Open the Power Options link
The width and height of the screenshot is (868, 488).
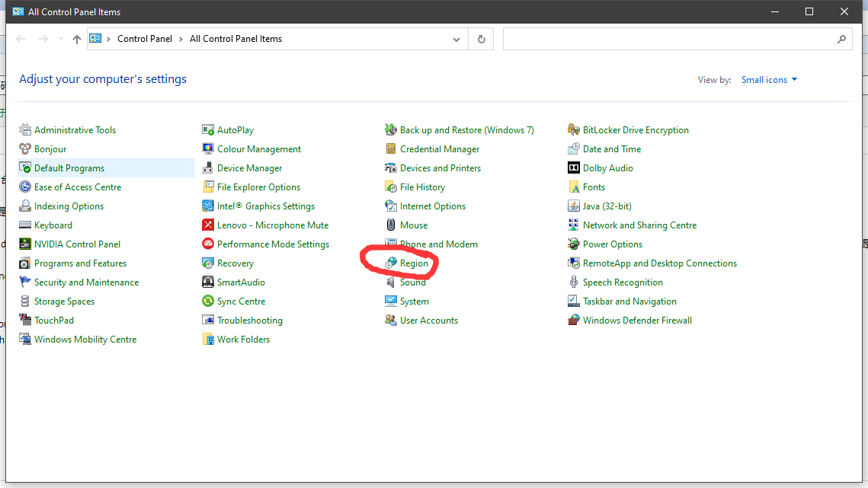(x=612, y=244)
